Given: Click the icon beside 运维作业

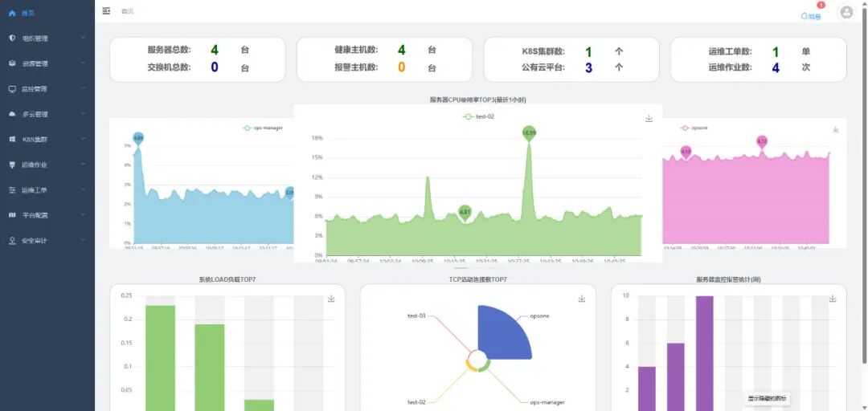Looking at the screenshot, I should tap(12, 165).
